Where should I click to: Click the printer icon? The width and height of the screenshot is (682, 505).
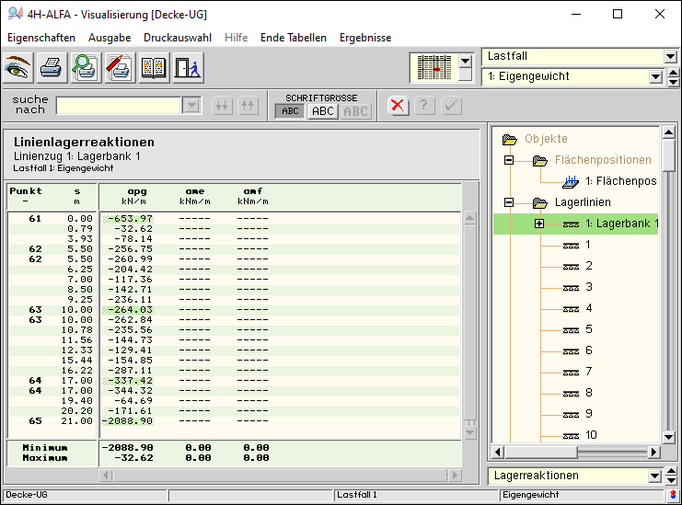point(52,68)
